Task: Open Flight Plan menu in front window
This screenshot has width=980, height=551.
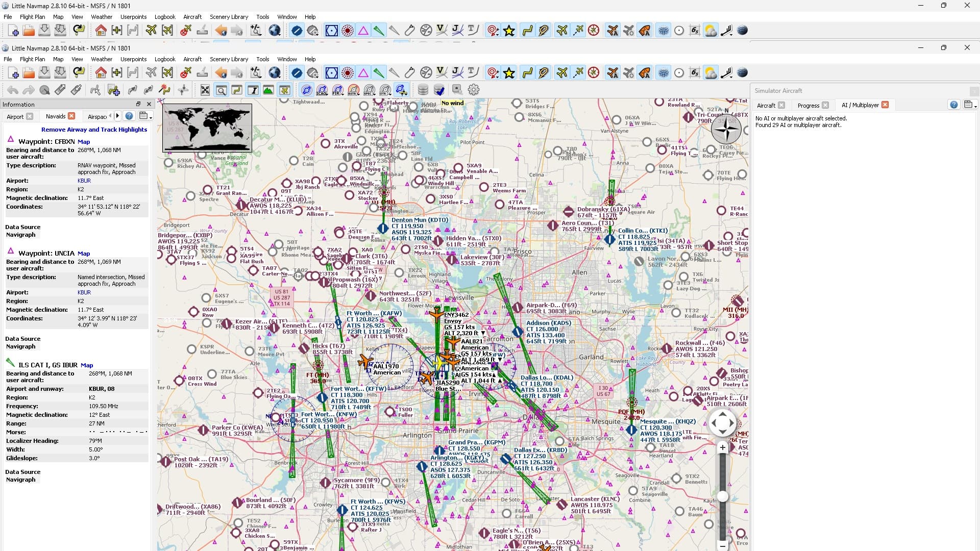Action: 32,59
